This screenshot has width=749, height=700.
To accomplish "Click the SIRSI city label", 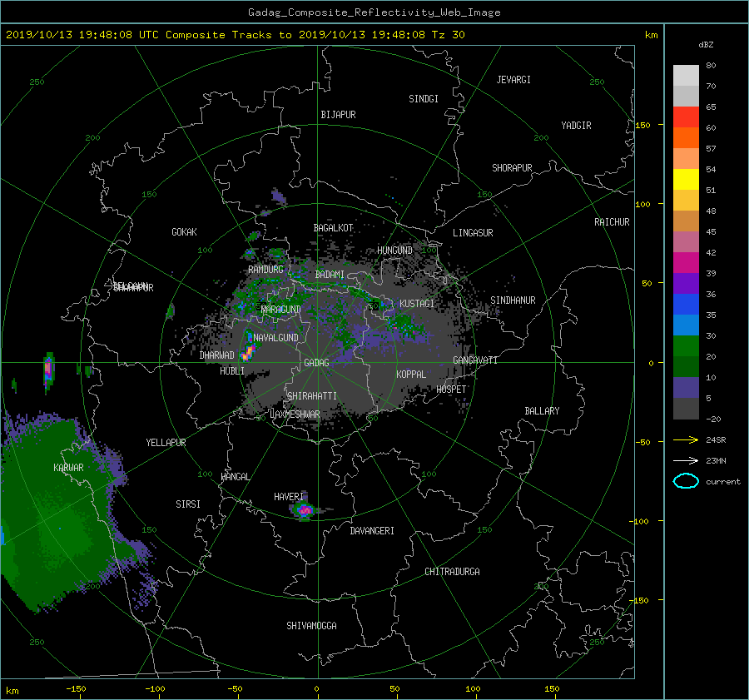I will click(x=188, y=504).
